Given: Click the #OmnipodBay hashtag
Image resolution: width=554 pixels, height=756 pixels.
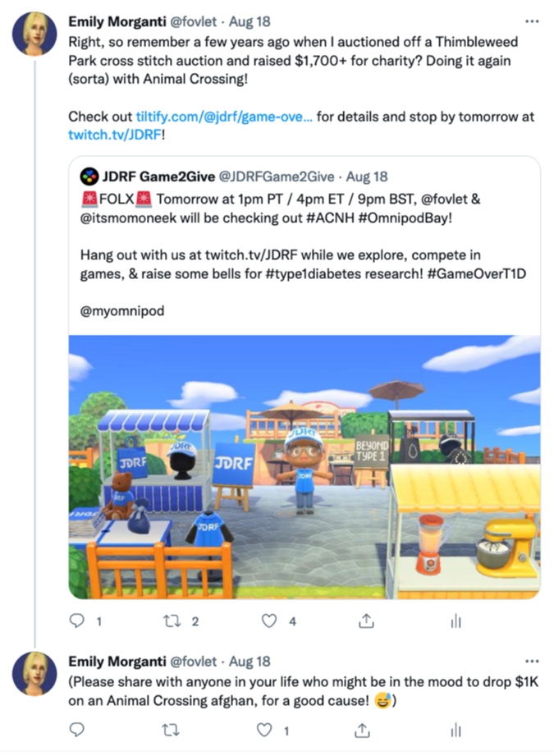Looking at the screenshot, I should 405,218.
